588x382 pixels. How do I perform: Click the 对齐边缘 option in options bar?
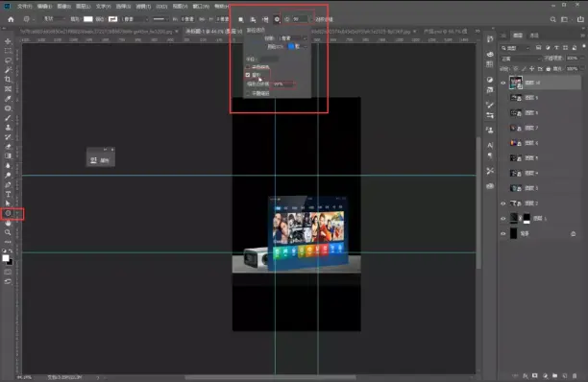pyautogui.click(x=324, y=19)
